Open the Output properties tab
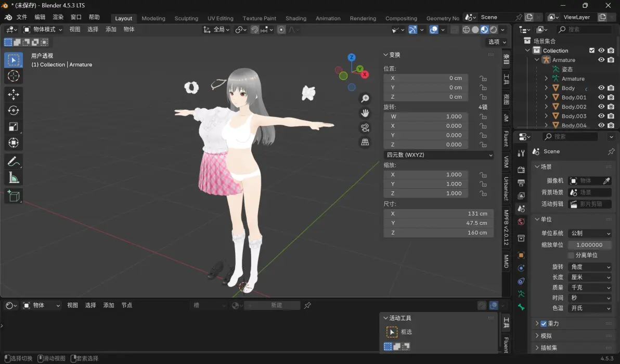The height and width of the screenshot is (364, 620). [x=521, y=183]
